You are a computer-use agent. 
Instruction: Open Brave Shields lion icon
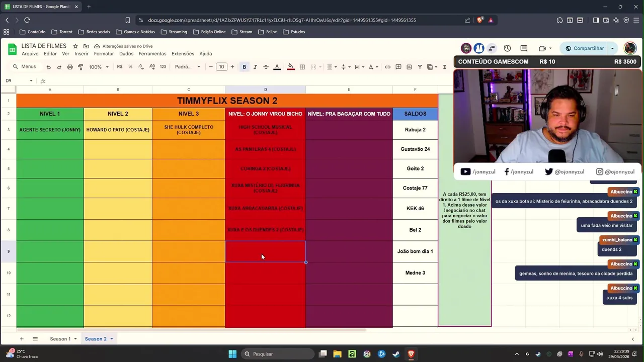[480, 20]
